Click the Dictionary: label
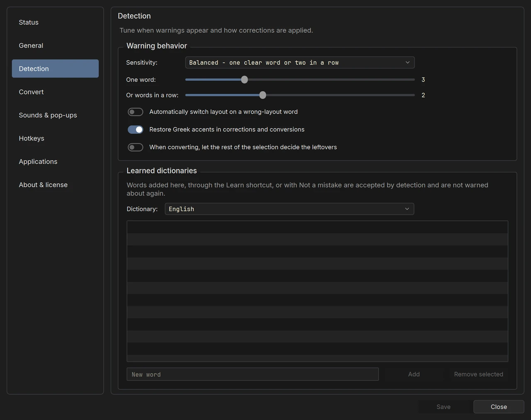The height and width of the screenshot is (420, 531). point(142,209)
